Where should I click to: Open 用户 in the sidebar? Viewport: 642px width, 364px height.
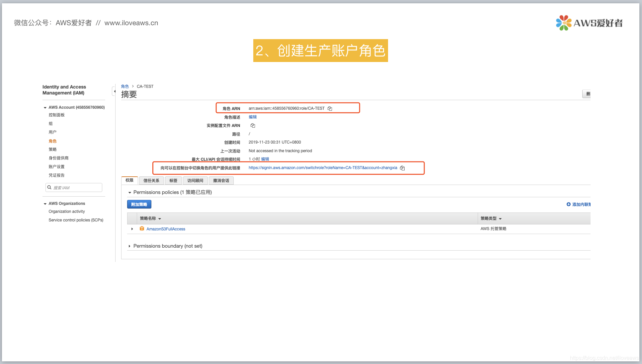click(52, 132)
